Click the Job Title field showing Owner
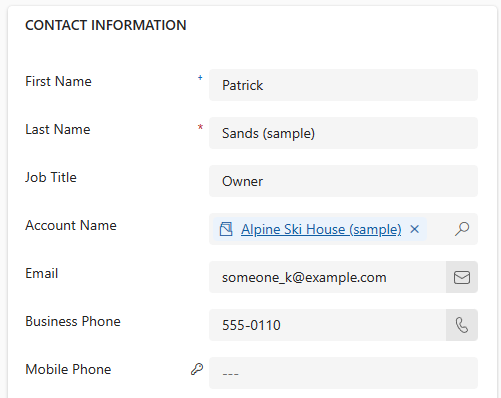501x398 pixels. [x=343, y=181]
